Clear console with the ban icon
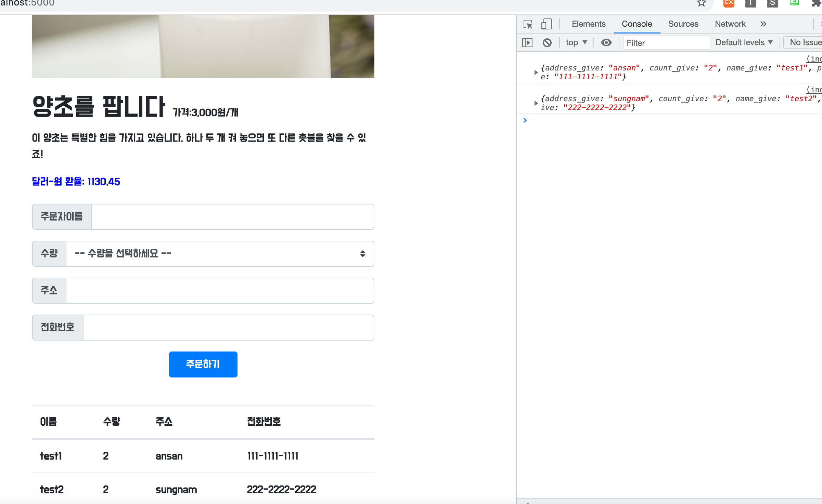 tap(547, 43)
